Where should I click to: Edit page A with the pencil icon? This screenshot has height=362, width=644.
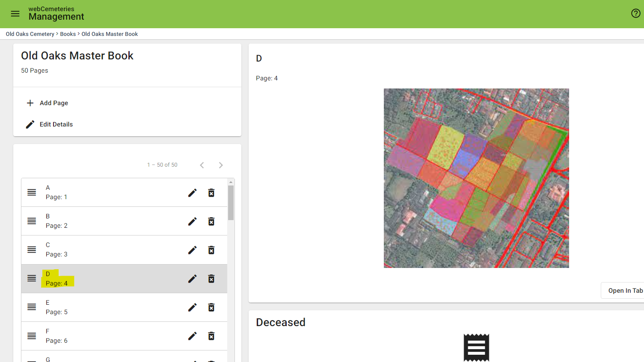pos(193,193)
